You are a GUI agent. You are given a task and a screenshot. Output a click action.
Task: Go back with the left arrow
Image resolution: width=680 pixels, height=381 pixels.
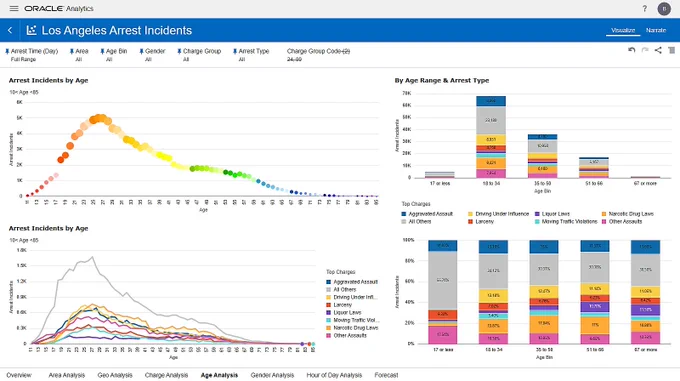click(10, 30)
